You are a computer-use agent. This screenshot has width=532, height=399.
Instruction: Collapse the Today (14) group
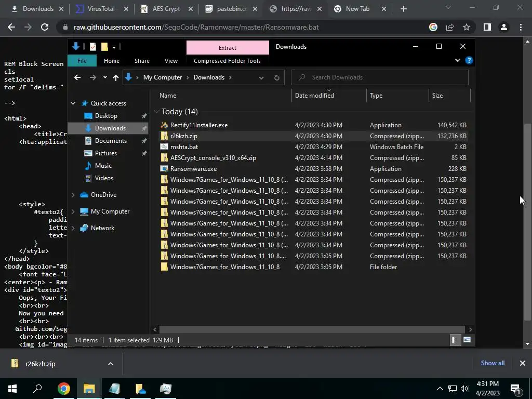pos(156,112)
